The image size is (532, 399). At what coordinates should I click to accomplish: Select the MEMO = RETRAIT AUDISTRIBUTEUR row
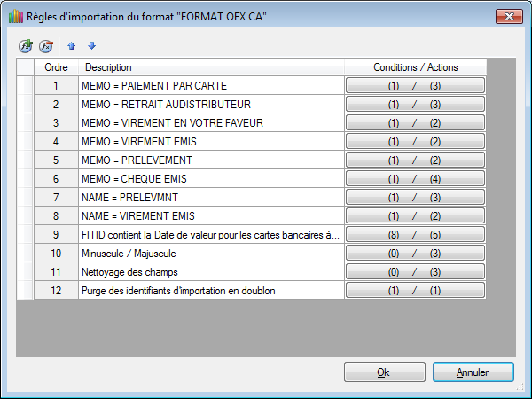[x=210, y=105]
